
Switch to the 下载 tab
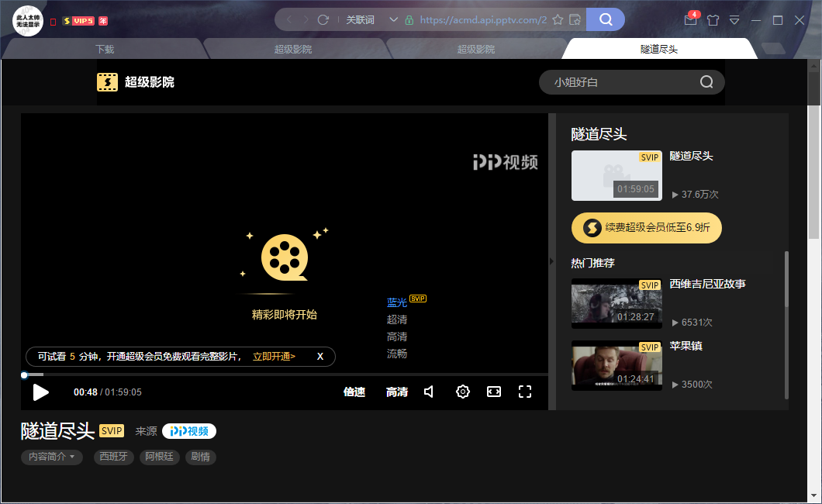[105, 49]
